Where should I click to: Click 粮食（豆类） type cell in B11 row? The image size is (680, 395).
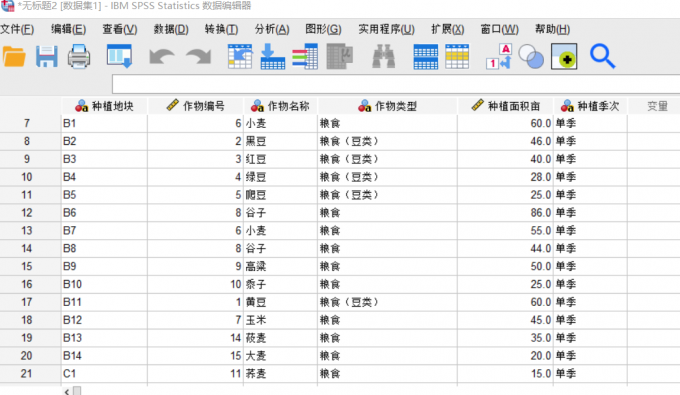(387, 302)
